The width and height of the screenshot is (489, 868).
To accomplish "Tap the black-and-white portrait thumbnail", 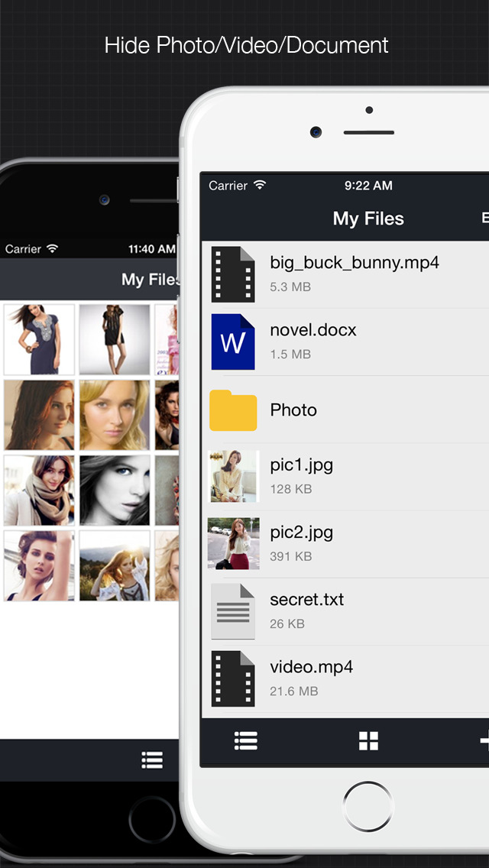I will pos(114,491).
